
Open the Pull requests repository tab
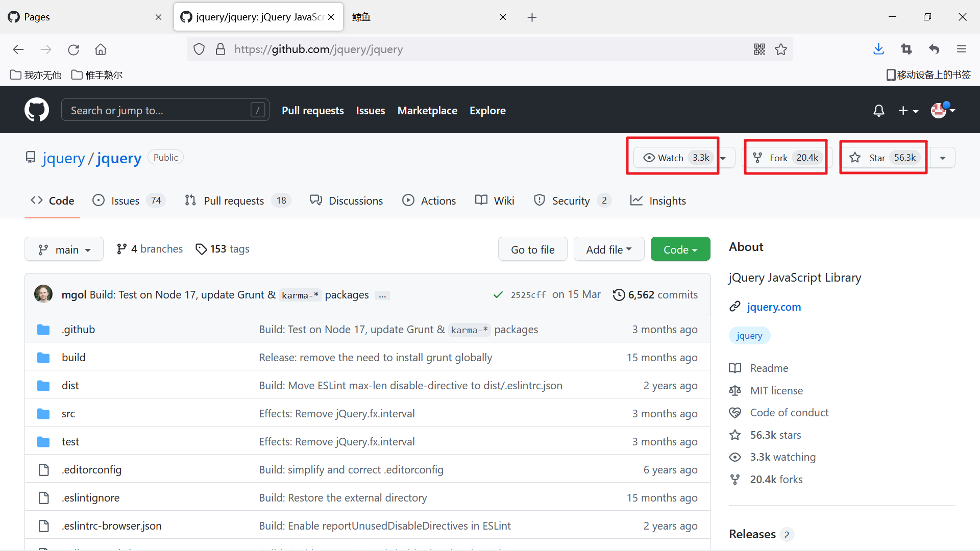(238, 201)
